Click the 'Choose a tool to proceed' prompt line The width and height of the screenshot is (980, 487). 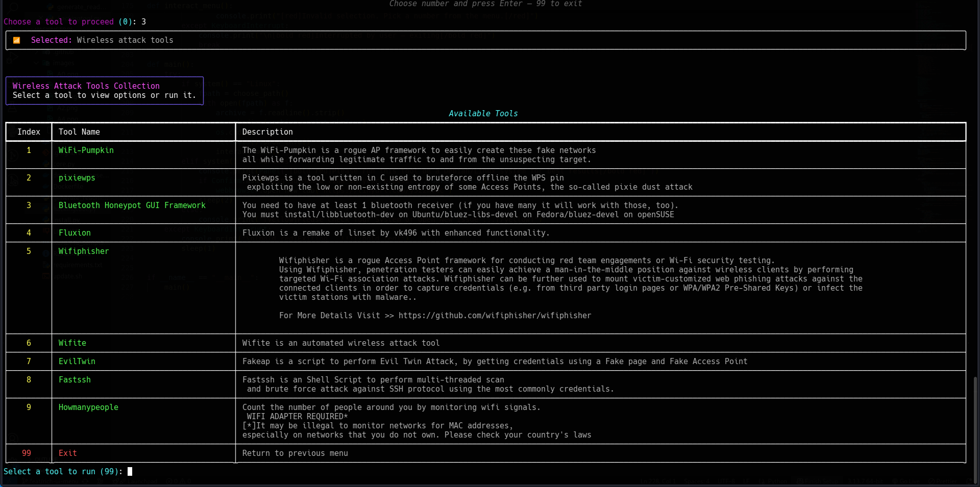click(x=75, y=22)
